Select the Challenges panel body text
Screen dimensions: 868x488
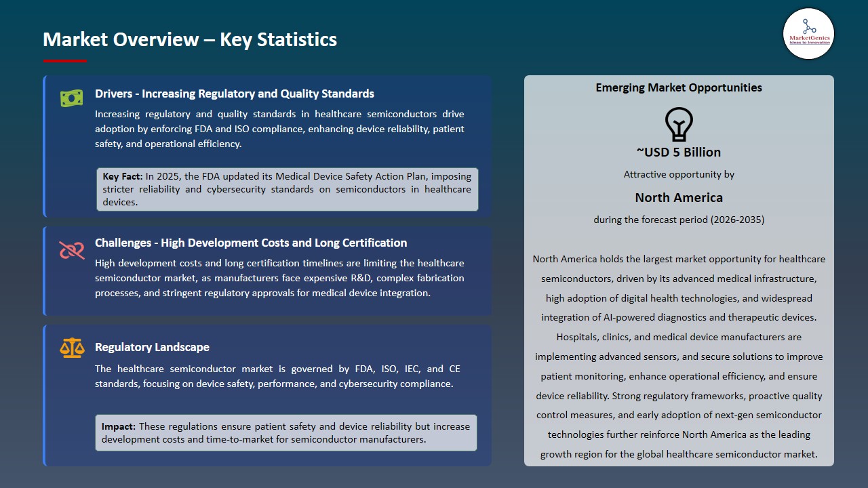[x=279, y=278]
